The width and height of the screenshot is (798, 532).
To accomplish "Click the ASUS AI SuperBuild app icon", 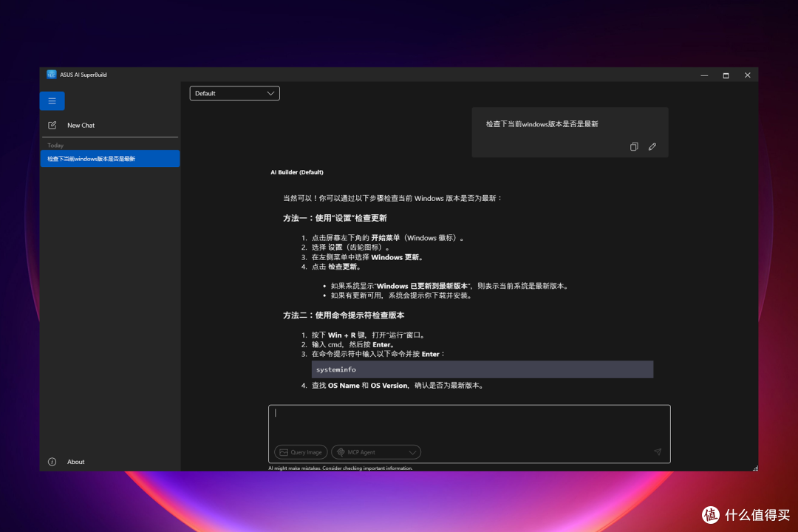I will click(52, 75).
